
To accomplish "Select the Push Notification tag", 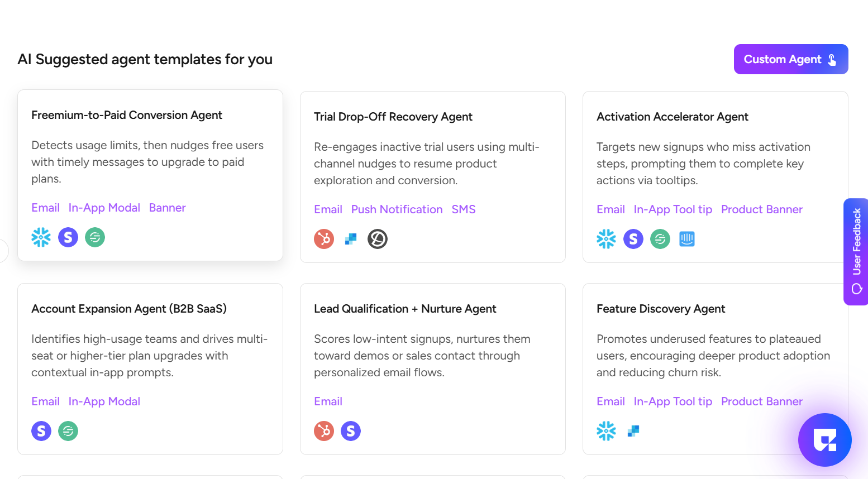I will [397, 209].
